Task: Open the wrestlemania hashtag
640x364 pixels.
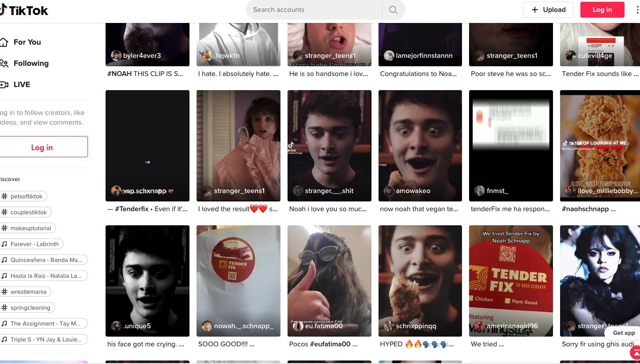Action: click(x=25, y=292)
